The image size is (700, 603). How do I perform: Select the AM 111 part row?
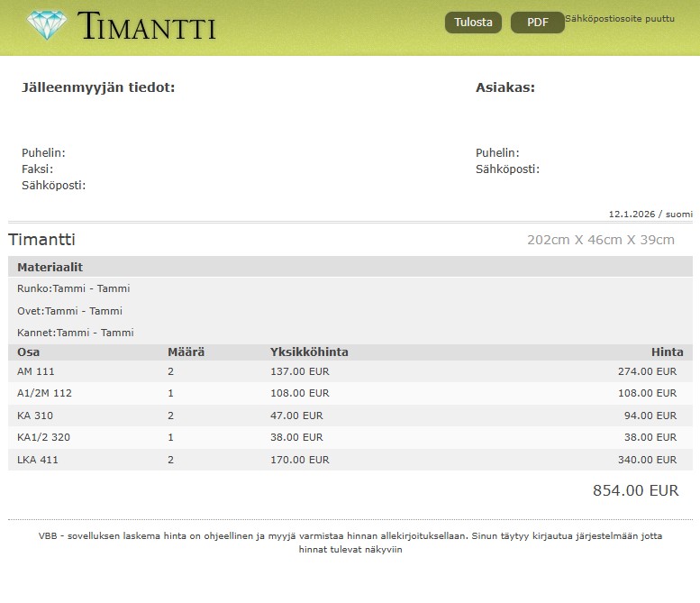click(36, 371)
